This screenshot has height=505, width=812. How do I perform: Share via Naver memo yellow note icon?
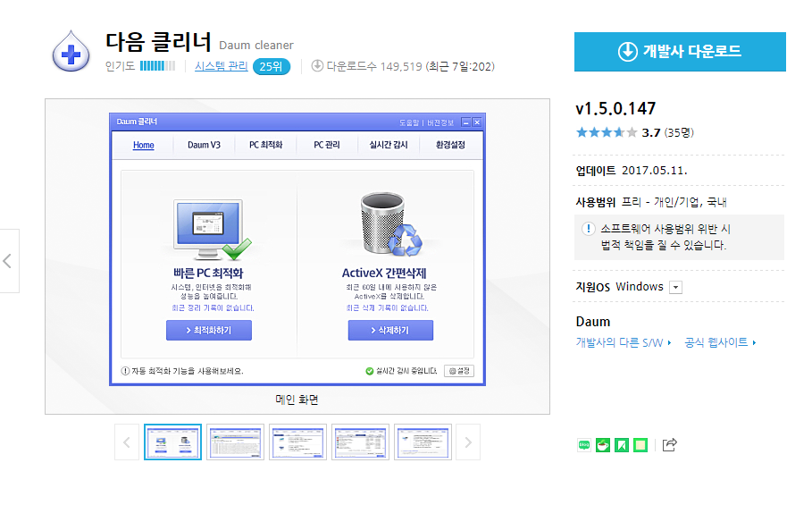click(640, 445)
